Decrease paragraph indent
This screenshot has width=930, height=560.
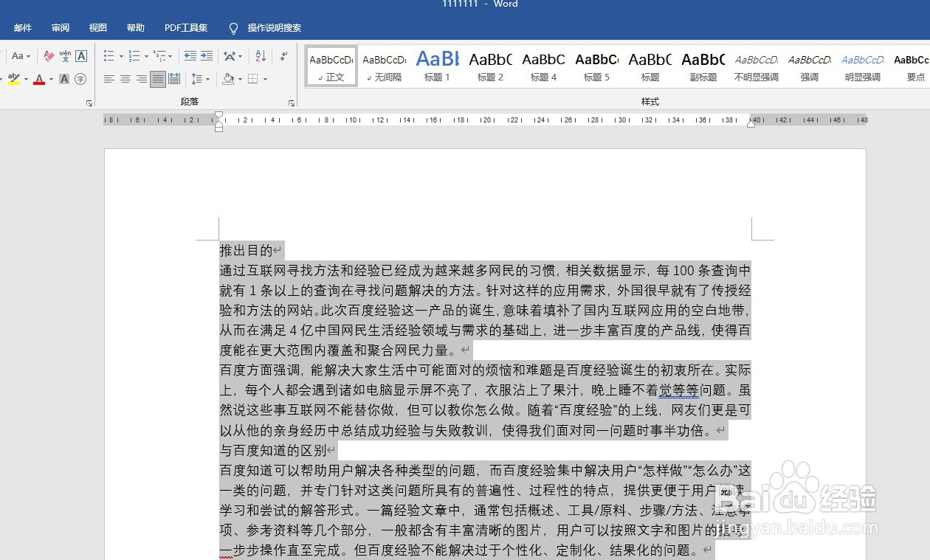coord(190,56)
